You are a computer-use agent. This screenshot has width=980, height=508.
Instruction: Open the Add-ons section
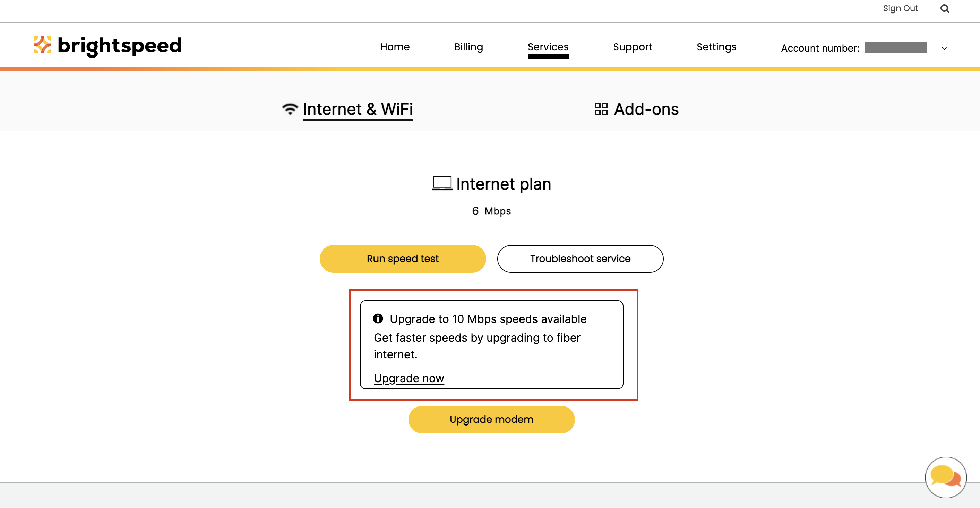pyautogui.click(x=636, y=109)
